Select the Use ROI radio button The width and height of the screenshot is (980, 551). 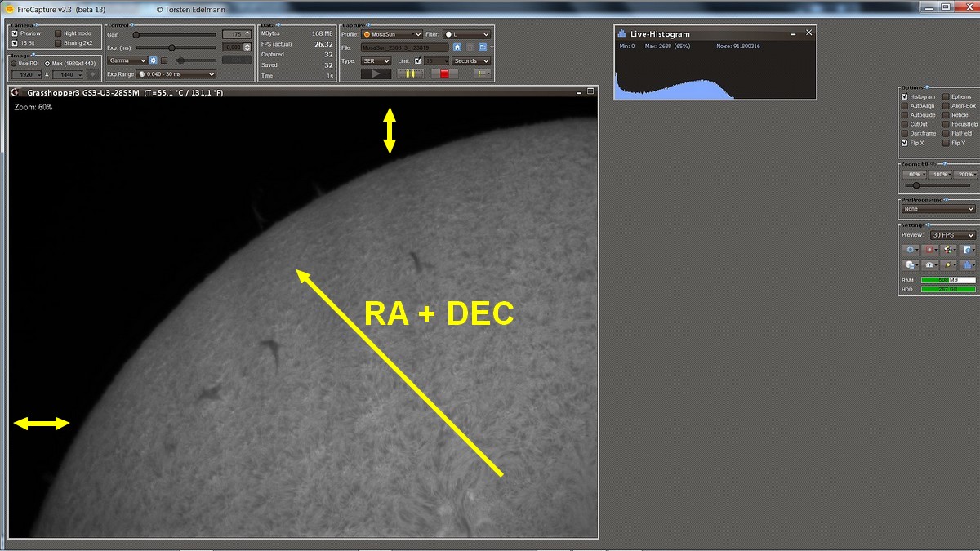pyautogui.click(x=14, y=63)
